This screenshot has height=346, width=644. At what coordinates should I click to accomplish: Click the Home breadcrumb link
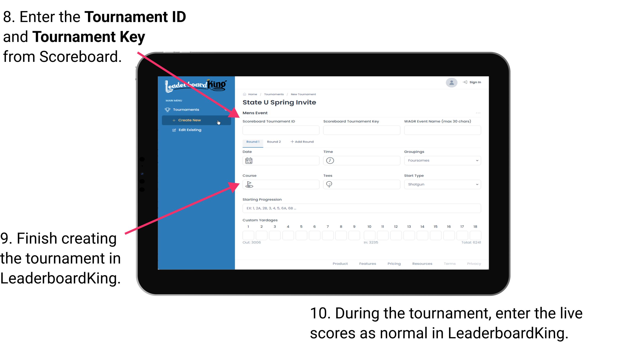click(x=252, y=94)
